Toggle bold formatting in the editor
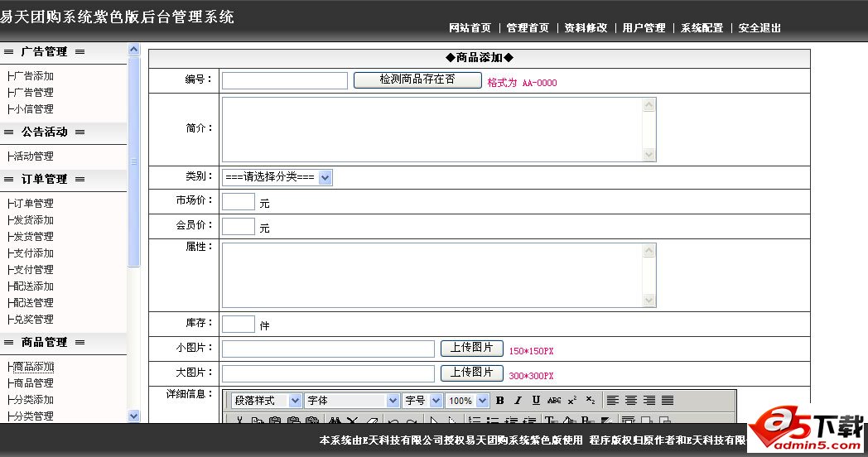Viewport: 868px width, 457px height. [x=499, y=401]
